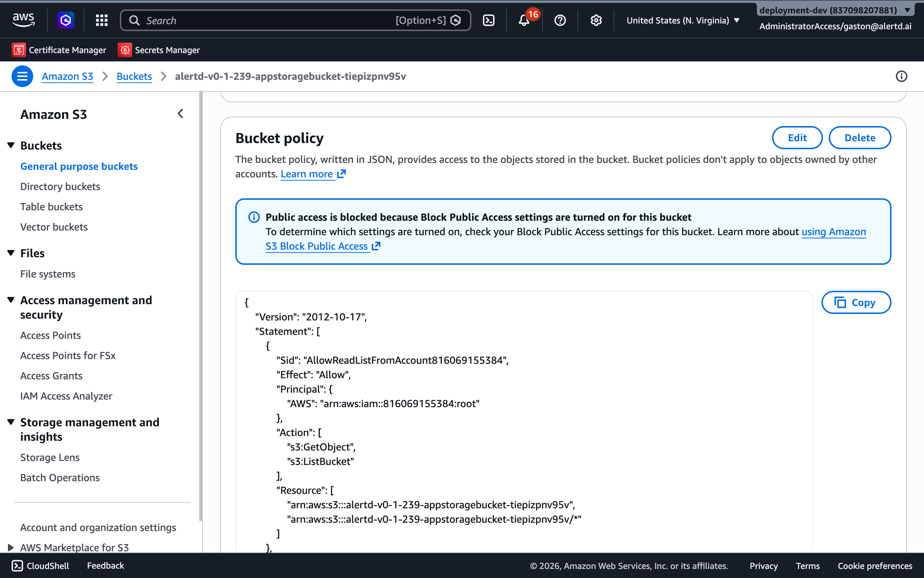
Task: Collapse the Files section triangle
Action: [x=11, y=253]
